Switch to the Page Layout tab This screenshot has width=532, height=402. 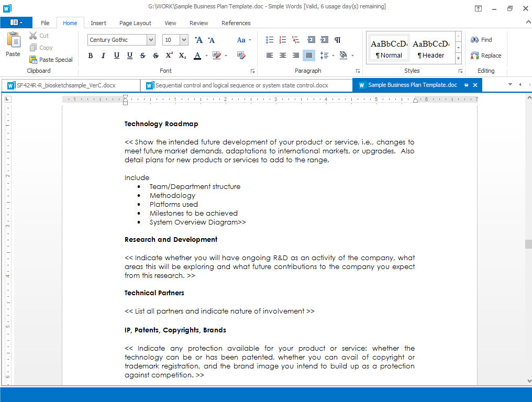(x=135, y=23)
